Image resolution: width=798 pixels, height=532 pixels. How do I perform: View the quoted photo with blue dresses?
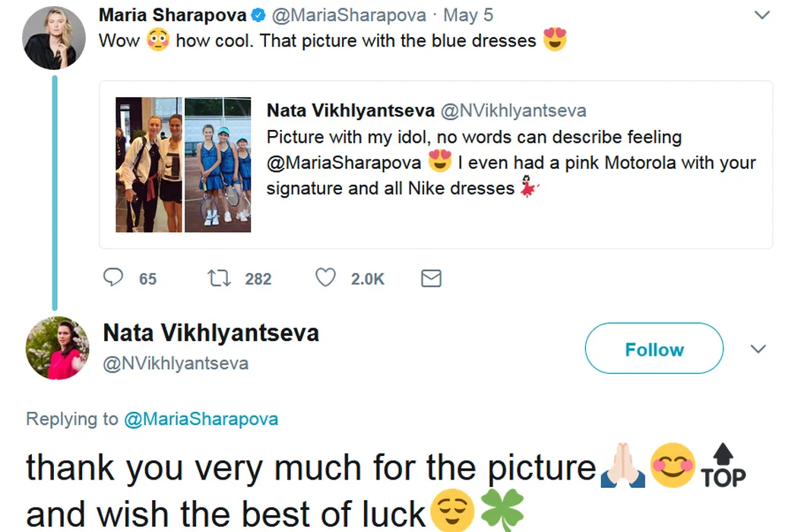[x=218, y=164]
